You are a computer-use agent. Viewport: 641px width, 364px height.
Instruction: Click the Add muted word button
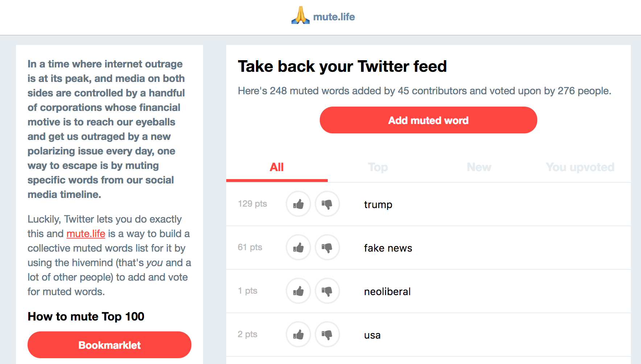[428, 120]
